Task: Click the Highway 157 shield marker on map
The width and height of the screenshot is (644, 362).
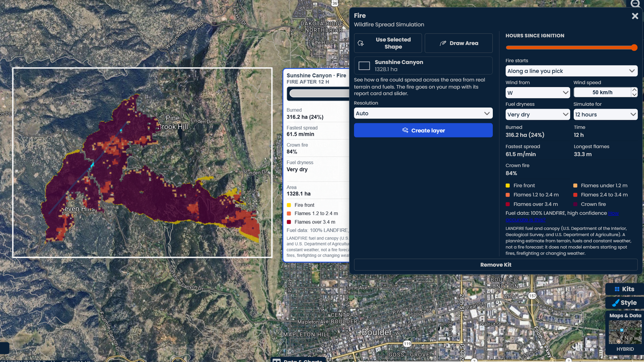Action: 532,296
